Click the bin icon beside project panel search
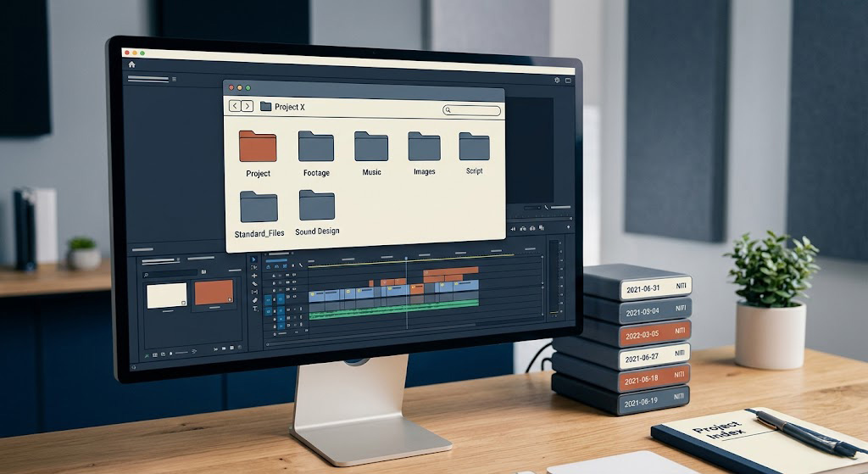The height and width of the screenshot is (474, 868). tap(203, 272)
